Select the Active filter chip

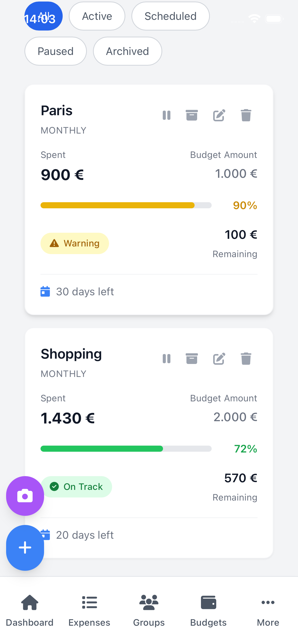97,16
